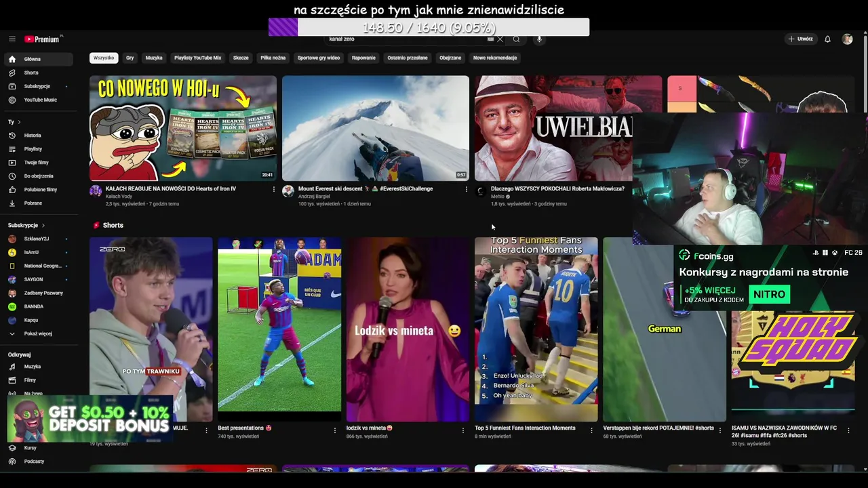
Task: Open Filmy in the Odkrywaj section
Action: [x=39, y=380]
